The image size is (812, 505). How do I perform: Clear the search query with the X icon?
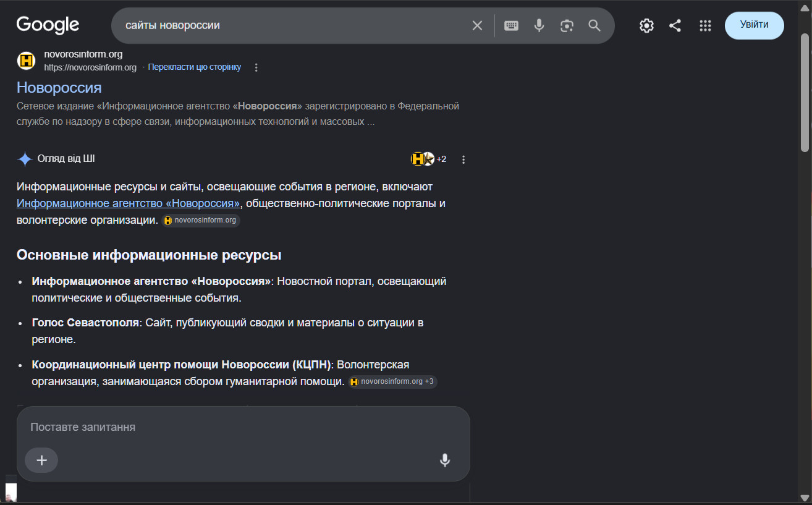(x=477, y=25)
